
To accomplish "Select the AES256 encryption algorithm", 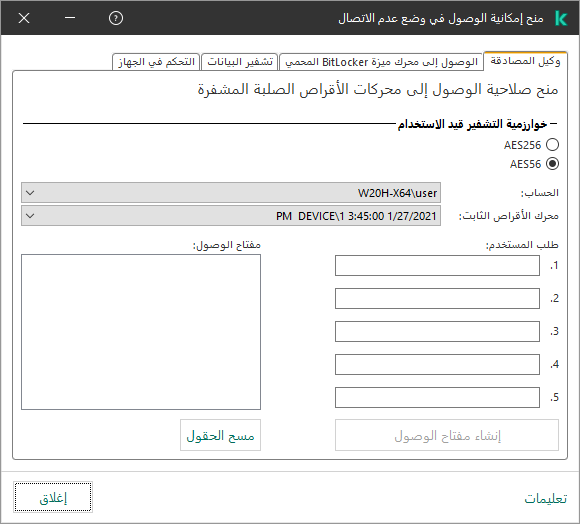I will coord(552,145).
